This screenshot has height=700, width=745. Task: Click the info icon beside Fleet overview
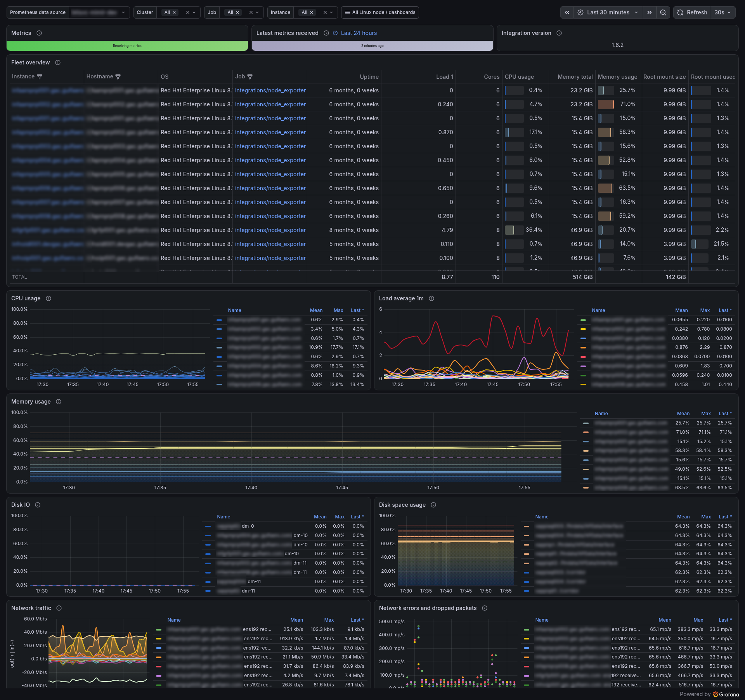pos(58,62)
